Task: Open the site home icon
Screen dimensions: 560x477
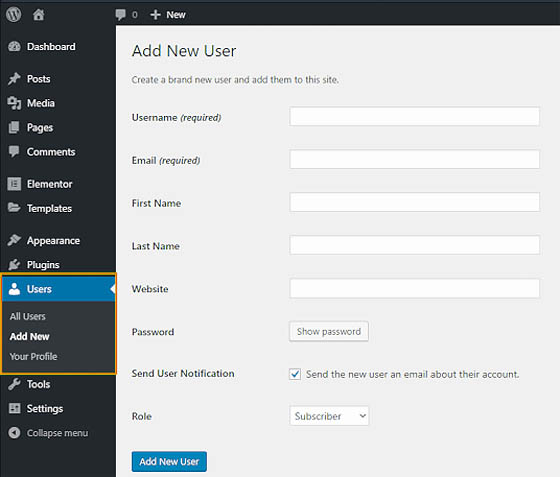Action: point(39,15)
